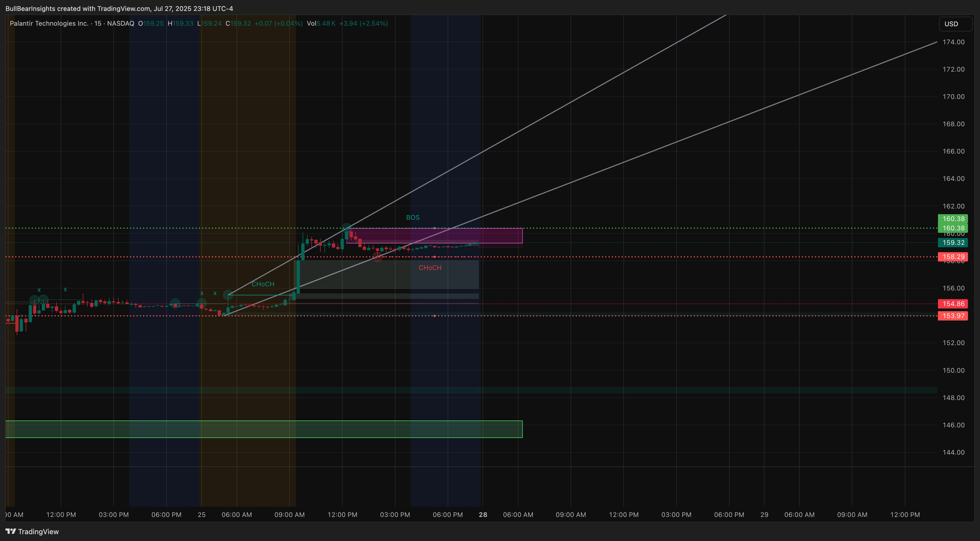The image size is (980, 541).
Task: Click the 153.97 red price label
Action: pyautogui.click(x=953, y=316)
